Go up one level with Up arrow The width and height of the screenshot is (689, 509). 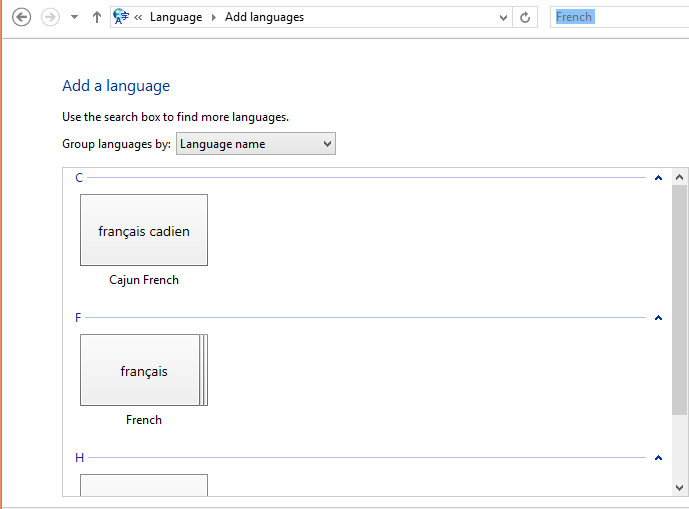tap(97, 18)
